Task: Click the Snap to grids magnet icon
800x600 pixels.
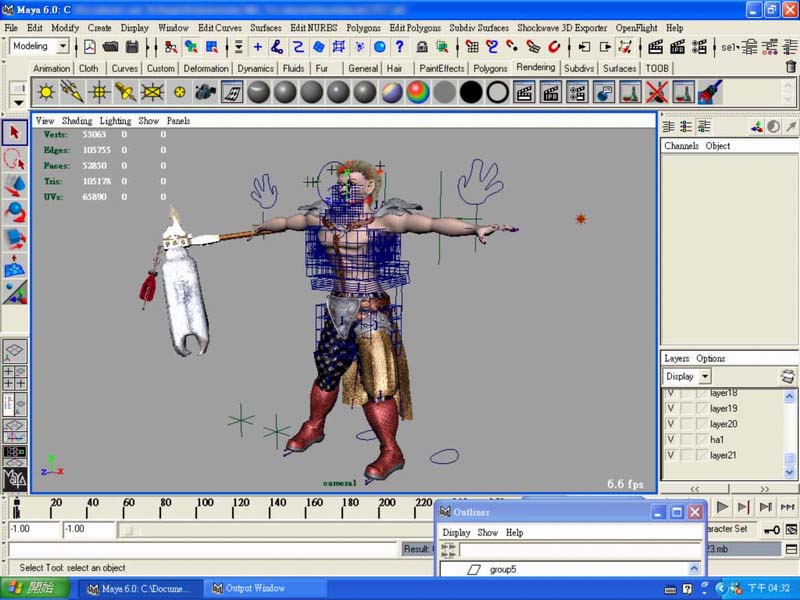Action: (473, 47)
